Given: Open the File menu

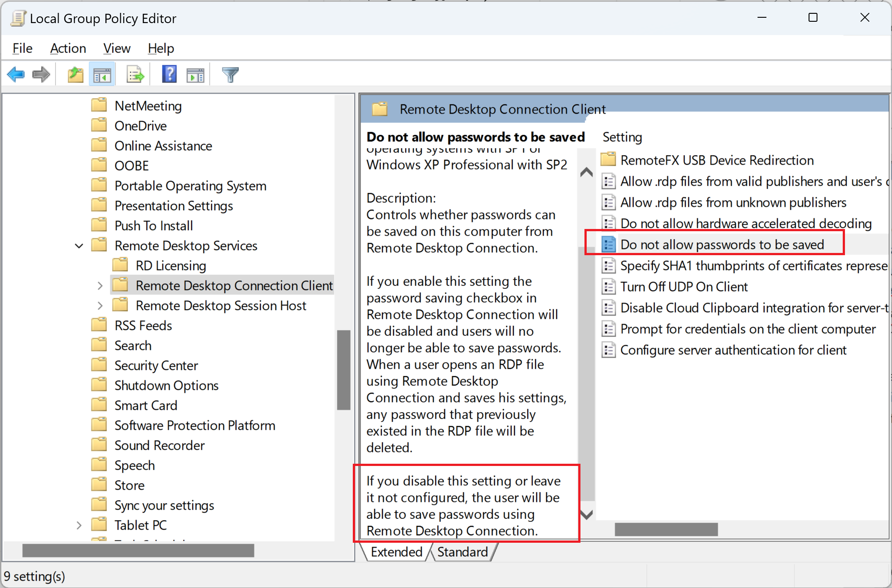Looking at the screenshot, I should (x=22, y=48).
